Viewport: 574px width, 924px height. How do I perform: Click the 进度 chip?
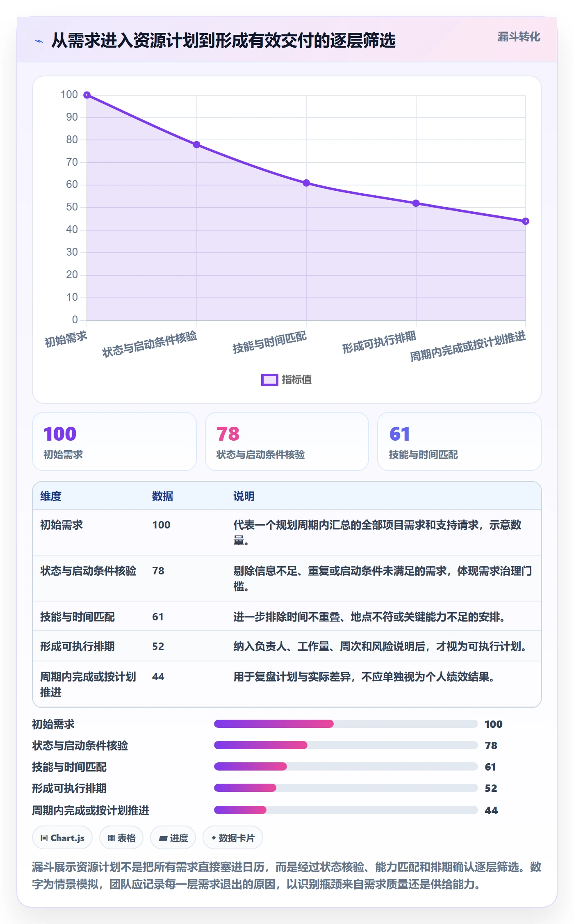coord(173,838)
